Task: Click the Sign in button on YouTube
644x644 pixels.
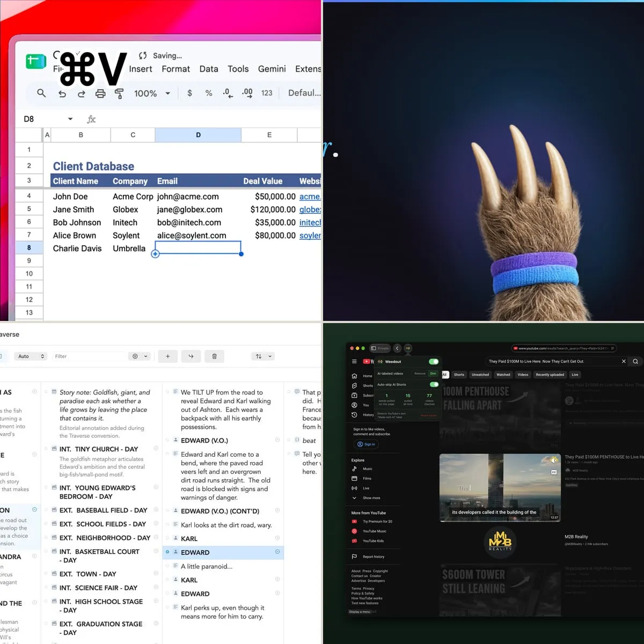Action: pyautogui.click(x=366, y=444)
